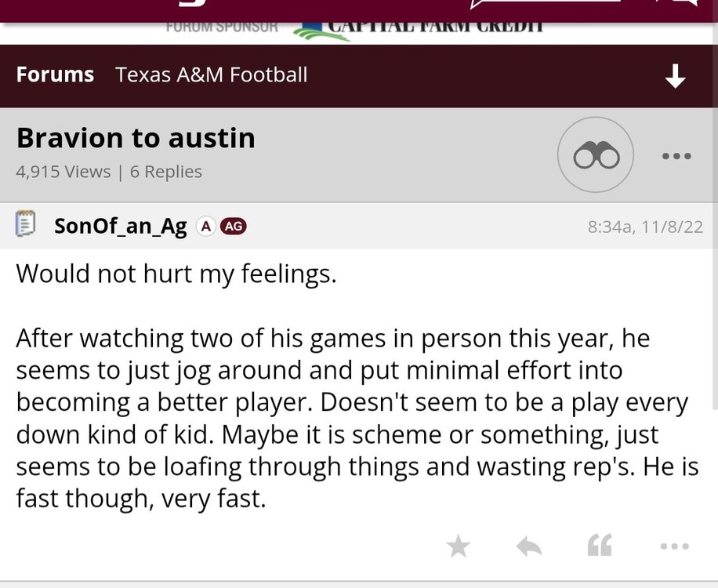Viewport: 718px width, 588px height.
Task: Click the maroon AG badge
Action: 234,227
